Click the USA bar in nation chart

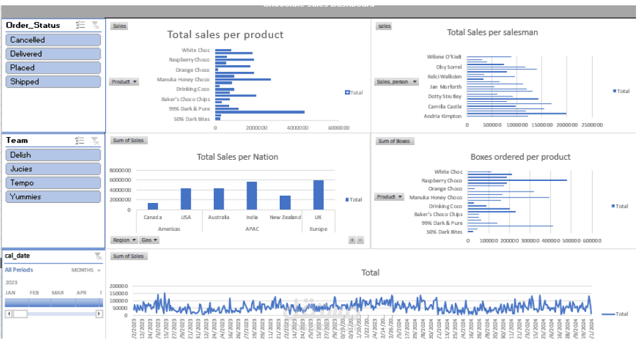click(186, 199)
